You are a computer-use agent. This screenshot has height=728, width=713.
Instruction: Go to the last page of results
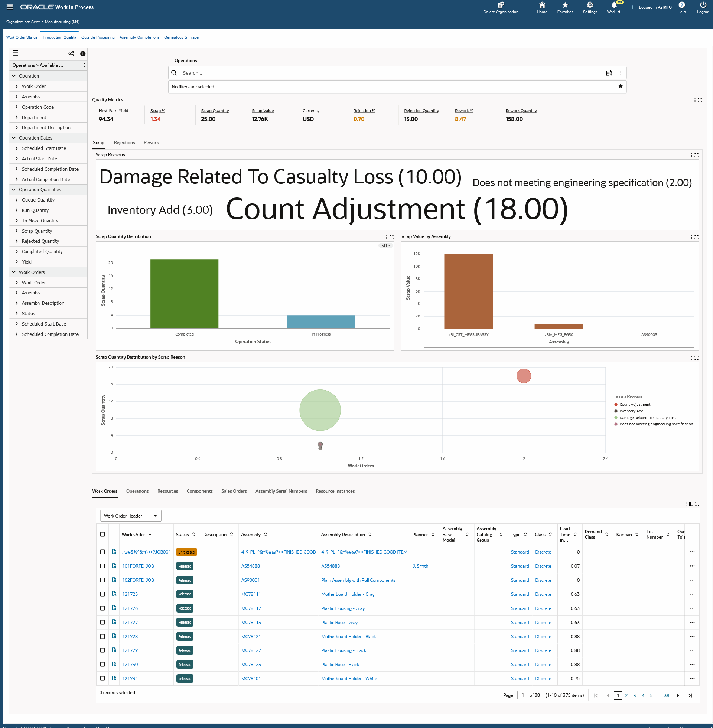[690, 695]
